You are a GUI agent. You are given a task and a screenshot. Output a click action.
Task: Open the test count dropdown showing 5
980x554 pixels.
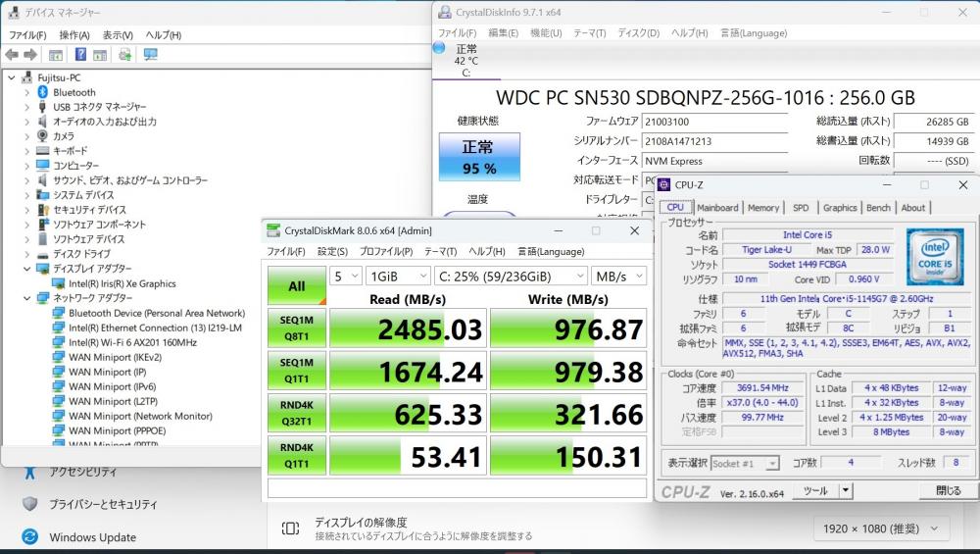(x=346, y=277)
